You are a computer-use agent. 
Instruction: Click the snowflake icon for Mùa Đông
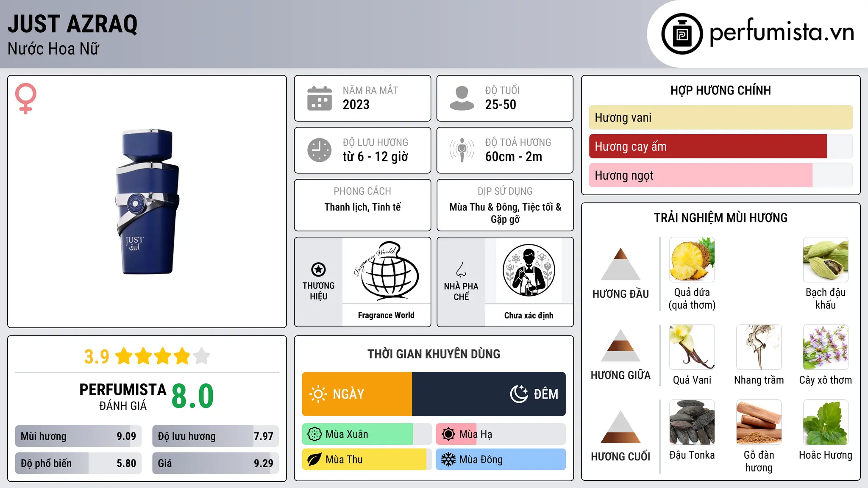click(448, 460)
